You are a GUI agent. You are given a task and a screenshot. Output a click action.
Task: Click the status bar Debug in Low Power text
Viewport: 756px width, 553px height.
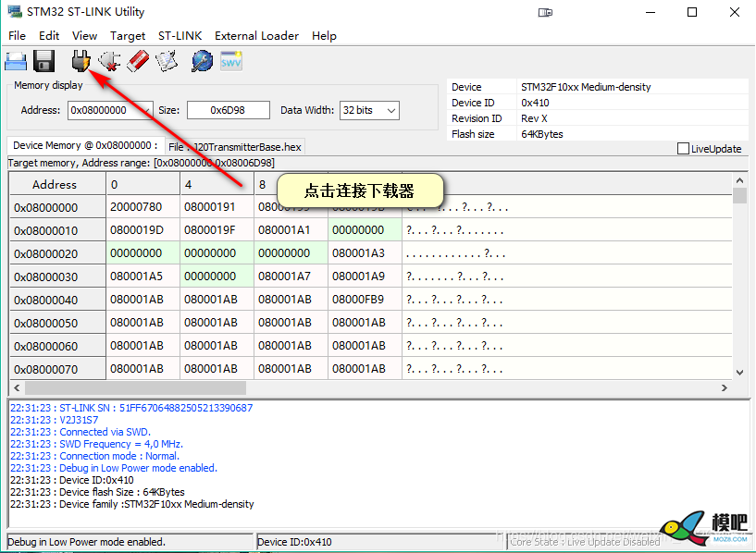coord(86,542)
